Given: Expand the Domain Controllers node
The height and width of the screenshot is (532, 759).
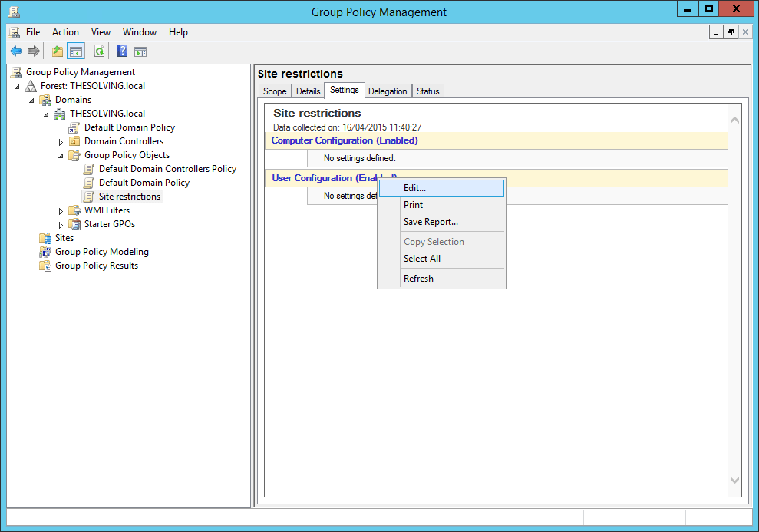Looking at the screenshot, I should pyautogui.click(x=61, y=140).
